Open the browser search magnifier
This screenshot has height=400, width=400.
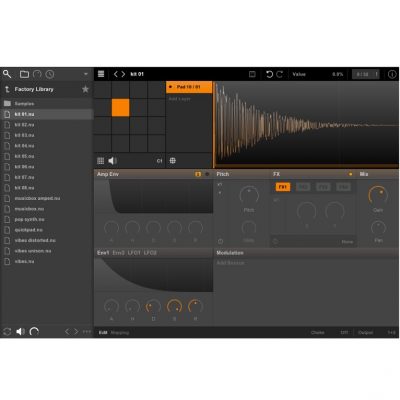(7, 74)
